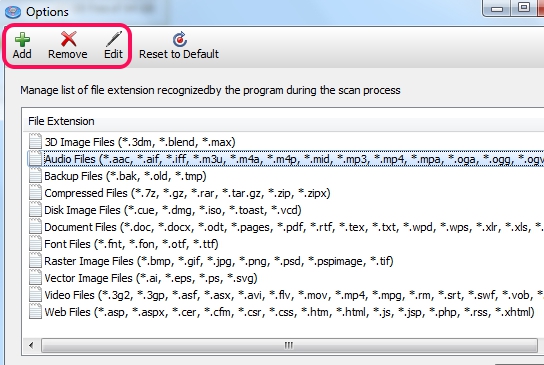Click the file icon beside Backup Files
Screen dimensions: 544x365
click(x=35, y=176)
